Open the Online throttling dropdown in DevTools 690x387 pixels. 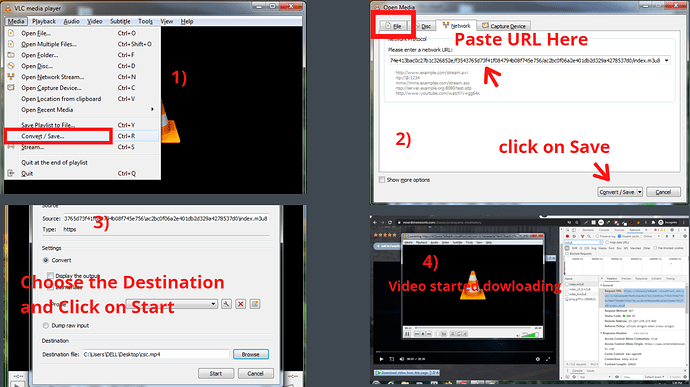point(651,236)
